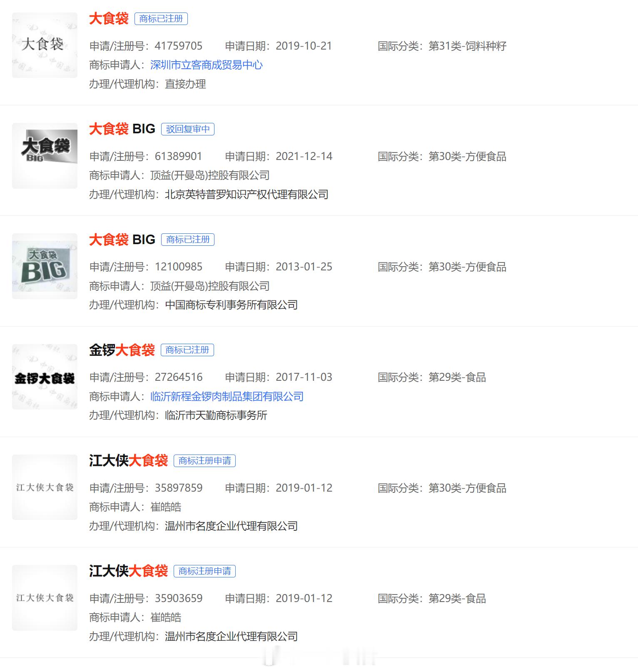Click classification 第31类-饲料种籽
The image size is (638, 672).
pos(468,46)
